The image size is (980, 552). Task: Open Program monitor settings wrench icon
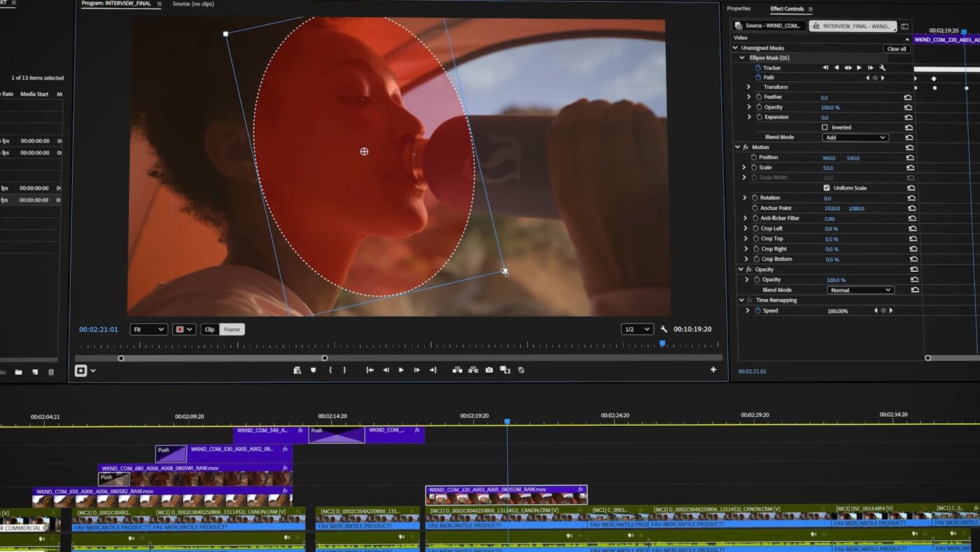[664, 329]
